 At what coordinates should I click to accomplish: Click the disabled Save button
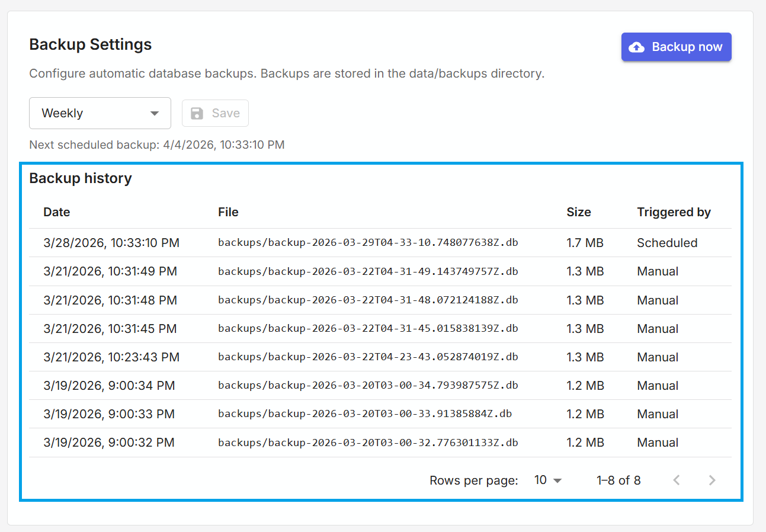point(215,113)
